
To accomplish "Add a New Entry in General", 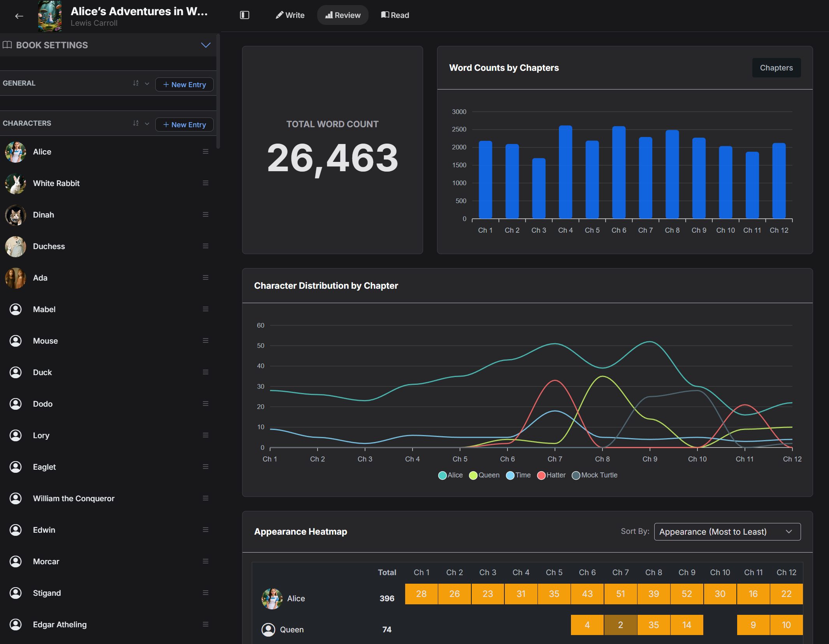I will click(184, 84).
